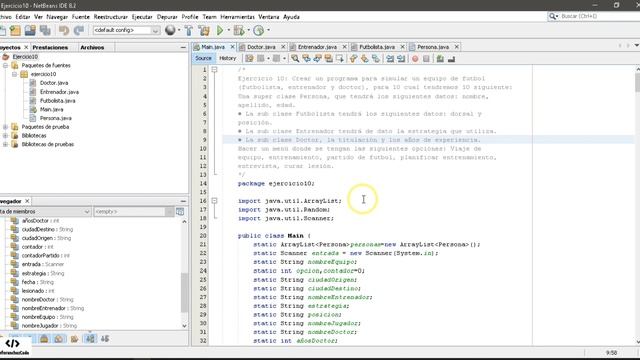Viewport: 640px width, 360px height.
Task: Click the Undo arrow icon
Action: pos(64,31)
